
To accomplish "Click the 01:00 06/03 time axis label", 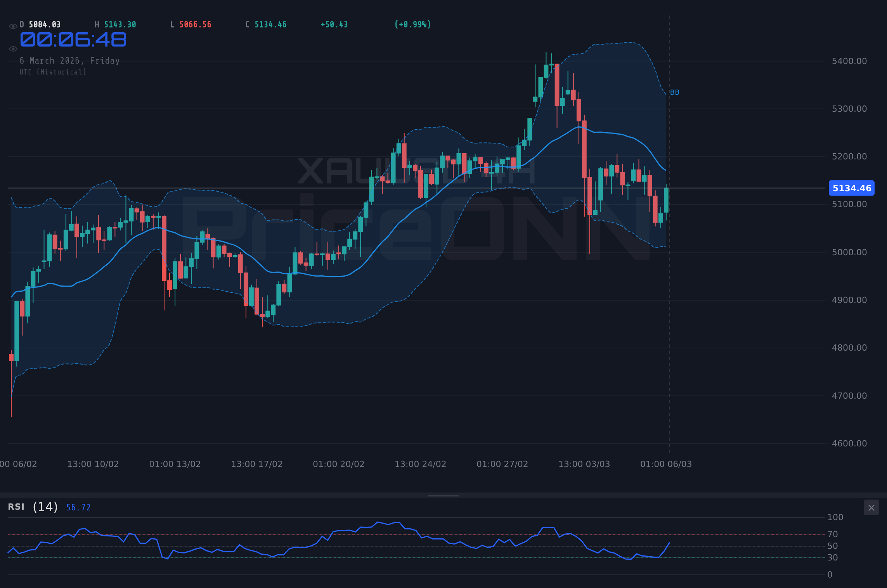I will click(x=666, y=464).
